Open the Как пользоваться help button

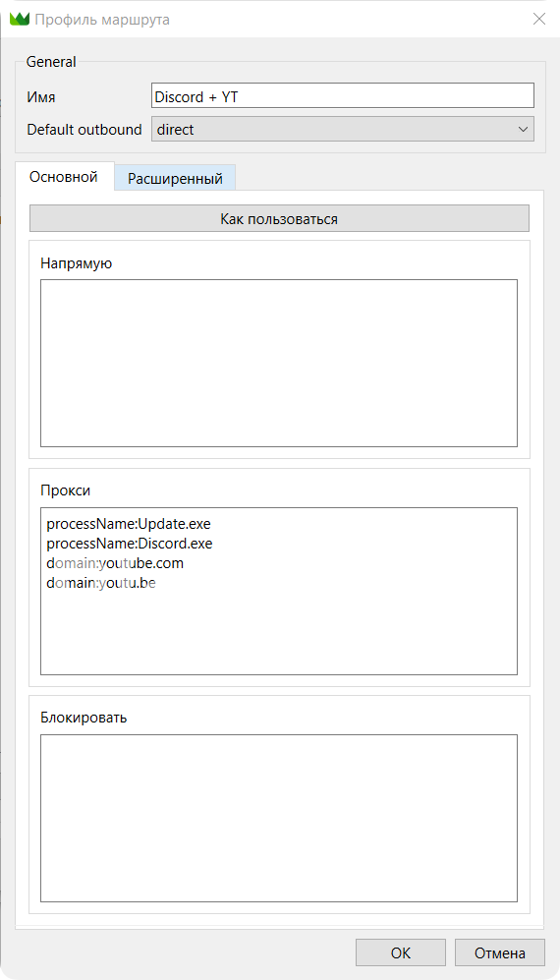tap(279, 219)
